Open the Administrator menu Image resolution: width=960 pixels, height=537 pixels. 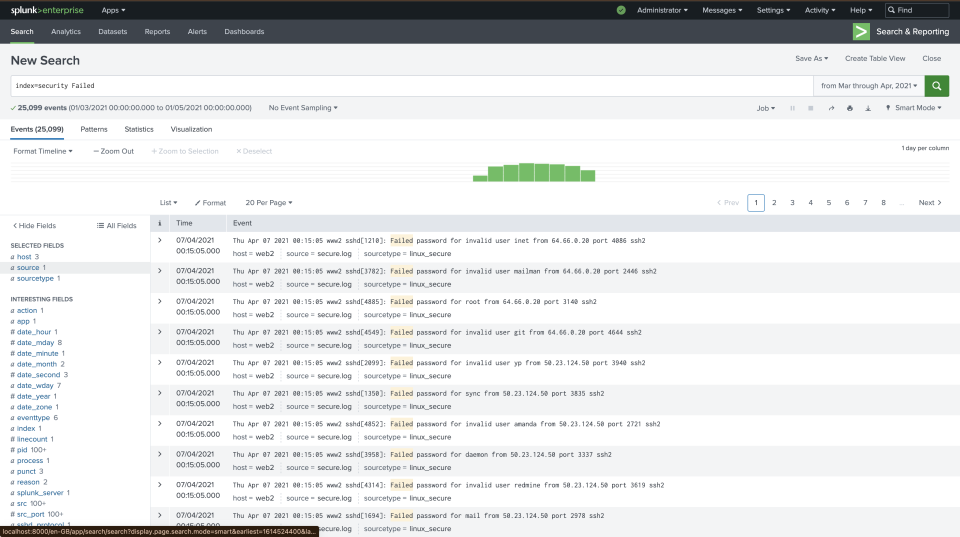tap(662, 10)
